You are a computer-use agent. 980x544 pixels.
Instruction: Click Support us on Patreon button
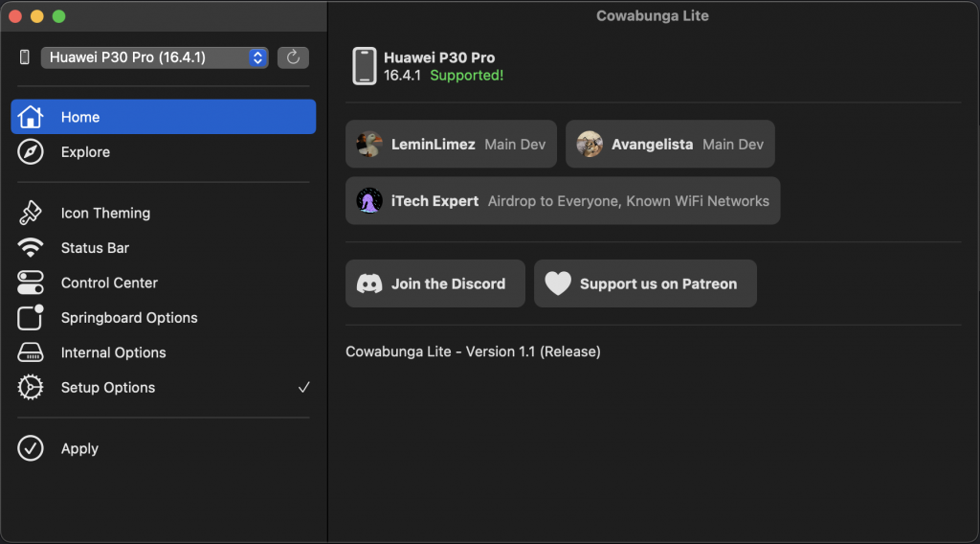tap(645, 283)
